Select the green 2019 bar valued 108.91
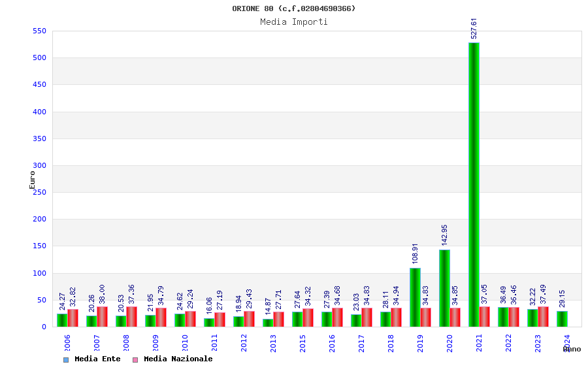Screen dimensions: 588x392 coord(415,297)
